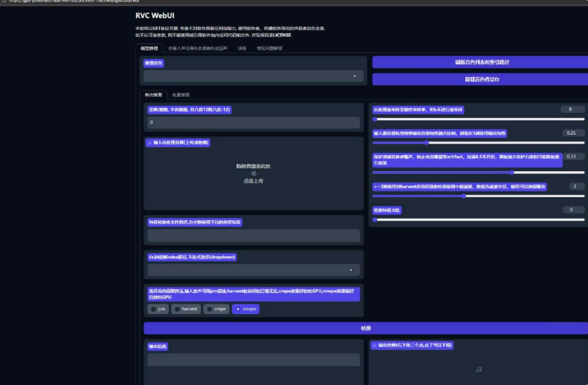Click the resample rate slider track
588x385 pixels.
[x=479, y=119]
